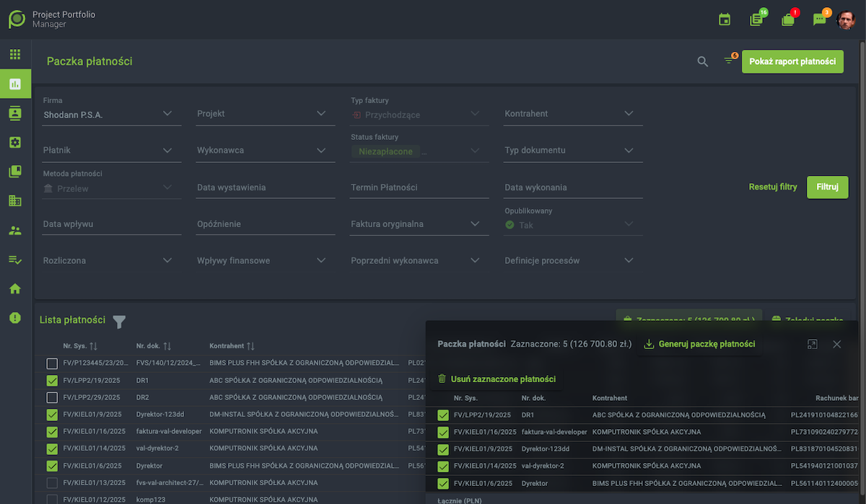Open the chat messages icon
866x504 pixels.
tap(819, 19)
